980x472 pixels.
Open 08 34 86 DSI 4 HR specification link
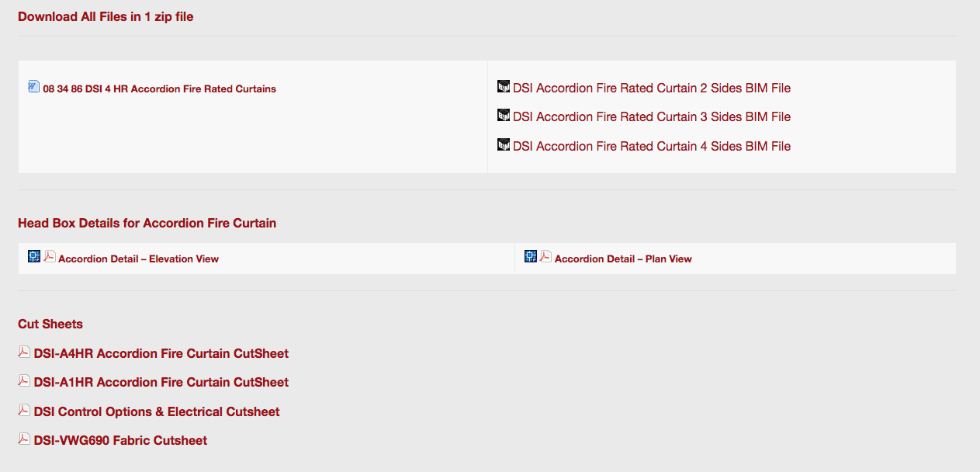159,89
